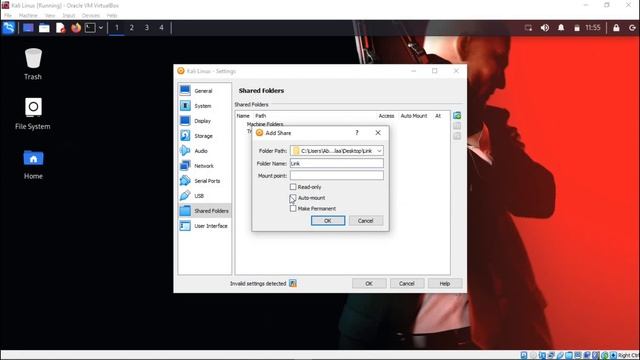Select Display in settings sidebar
Viewport: 640px width, 360px height.
click(x=204, y=121)
